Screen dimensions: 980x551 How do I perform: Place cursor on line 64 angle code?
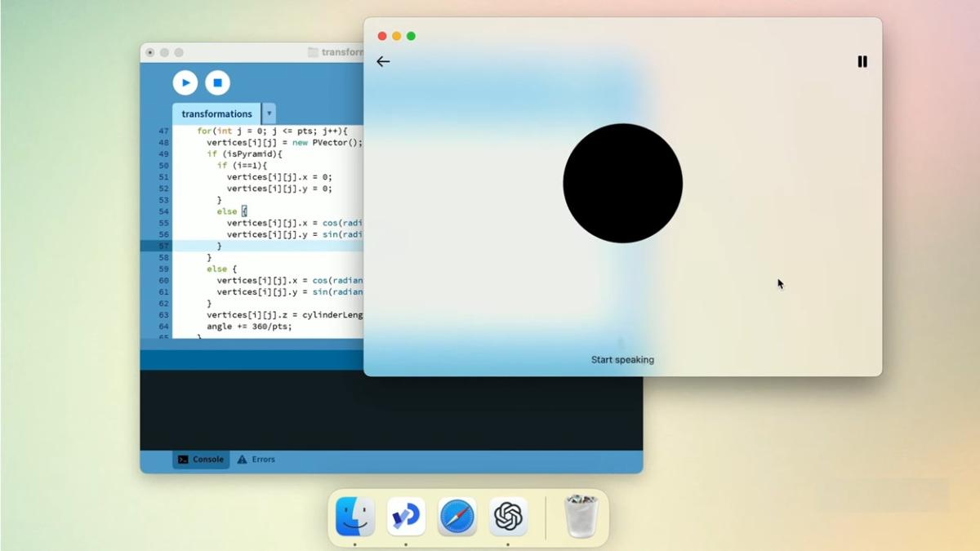click(249, 326)
